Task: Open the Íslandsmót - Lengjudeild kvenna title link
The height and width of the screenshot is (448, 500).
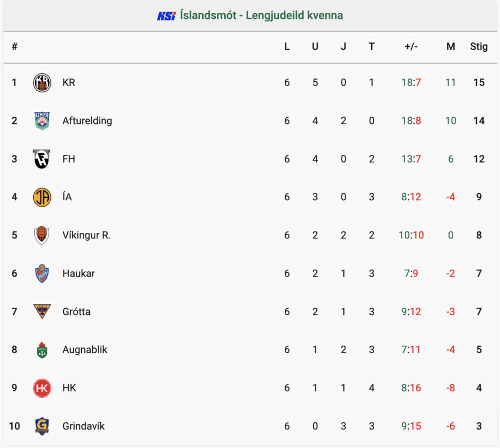Action: (262, 15)
